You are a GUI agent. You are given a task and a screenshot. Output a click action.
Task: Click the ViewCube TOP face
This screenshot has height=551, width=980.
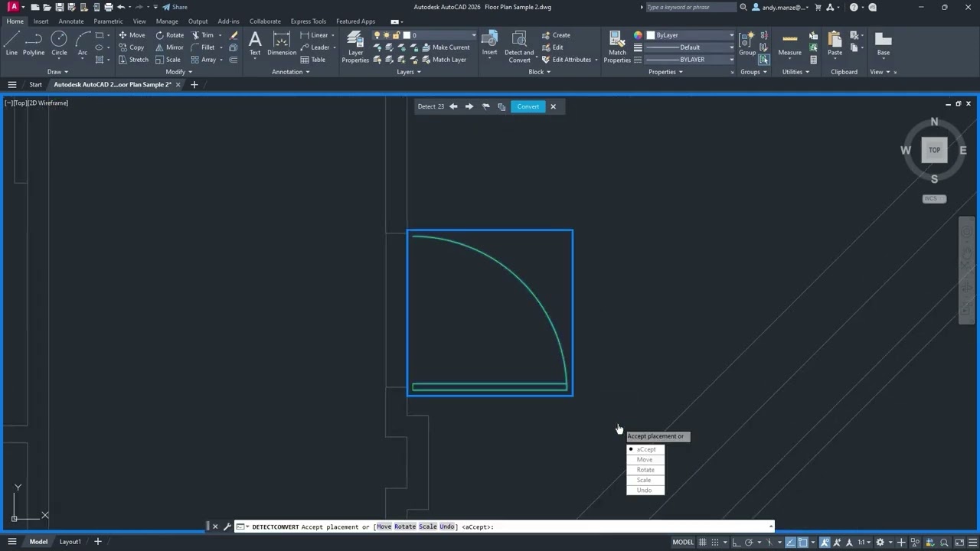pyautogui.click(x=934, y=150)
